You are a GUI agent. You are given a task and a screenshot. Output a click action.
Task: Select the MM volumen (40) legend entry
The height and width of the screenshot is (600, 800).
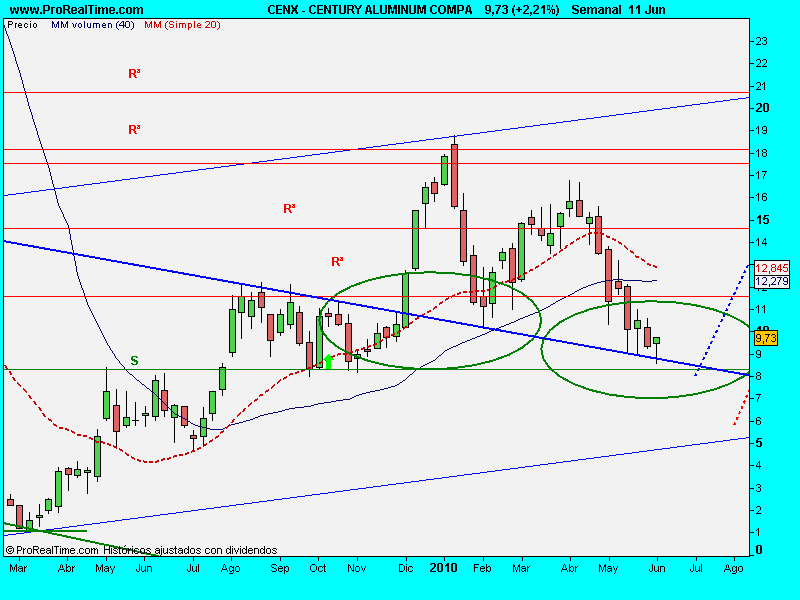pos(92,24)
